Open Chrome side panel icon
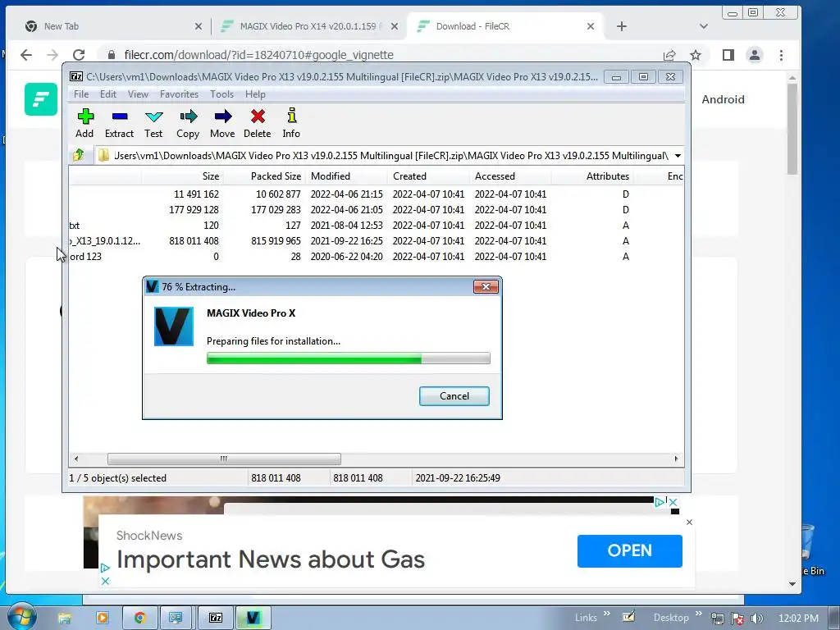 tap(728, 55)
